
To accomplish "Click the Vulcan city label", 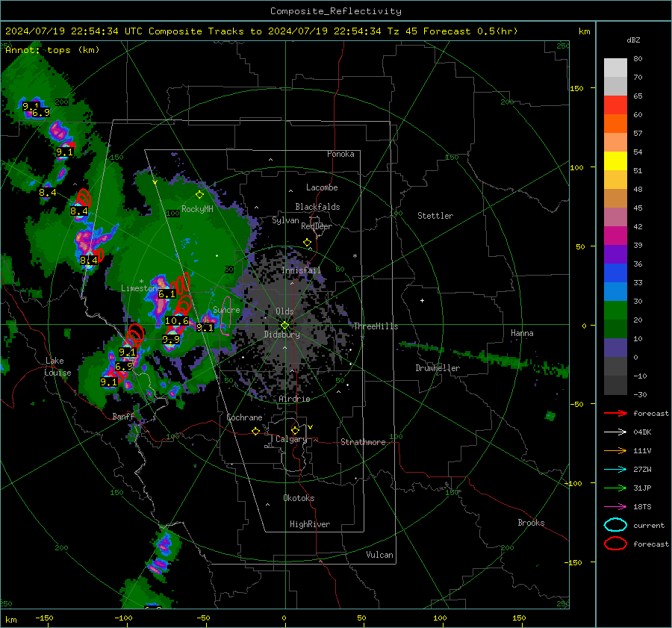I will [x=379, y=555].
